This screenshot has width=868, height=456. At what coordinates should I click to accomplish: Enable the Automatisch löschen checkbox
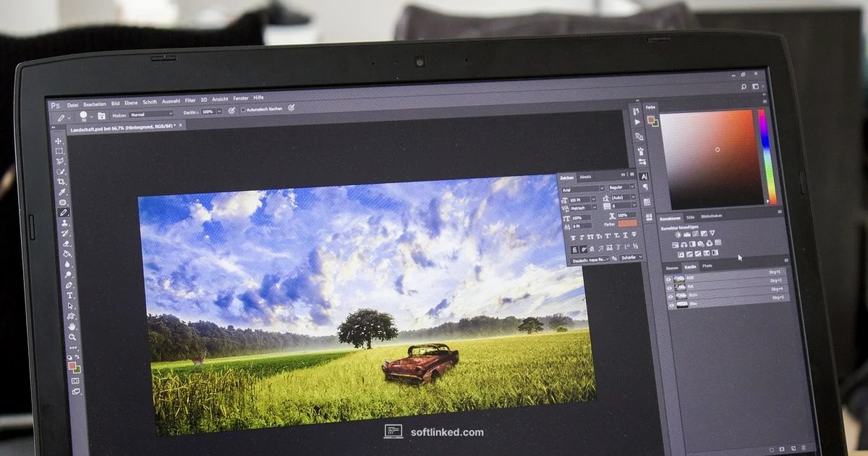pyautogui.click(x=244, y=108)
